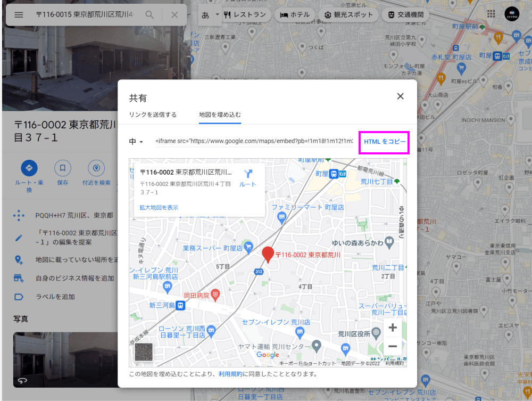Open the 利用規約 terms link below map
Image resolution: width=532 pixels, height=401 pixels.
coord(230,374)
